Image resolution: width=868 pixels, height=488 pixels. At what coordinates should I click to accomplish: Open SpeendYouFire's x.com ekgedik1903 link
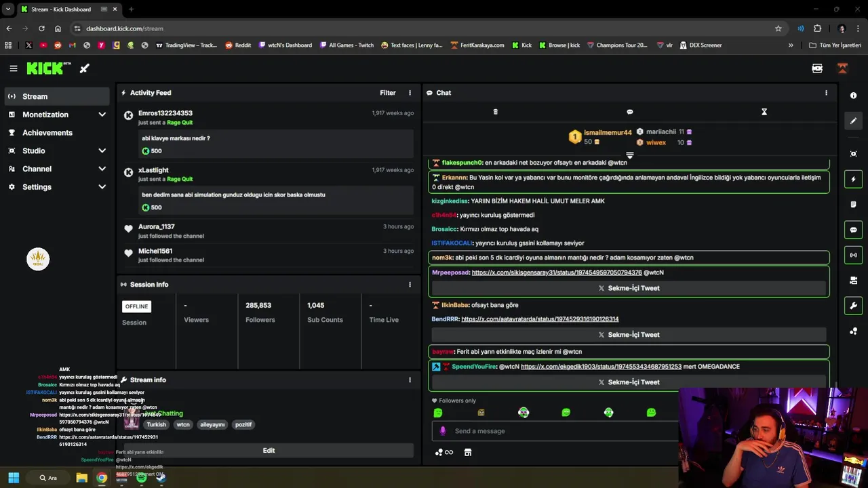601,367
